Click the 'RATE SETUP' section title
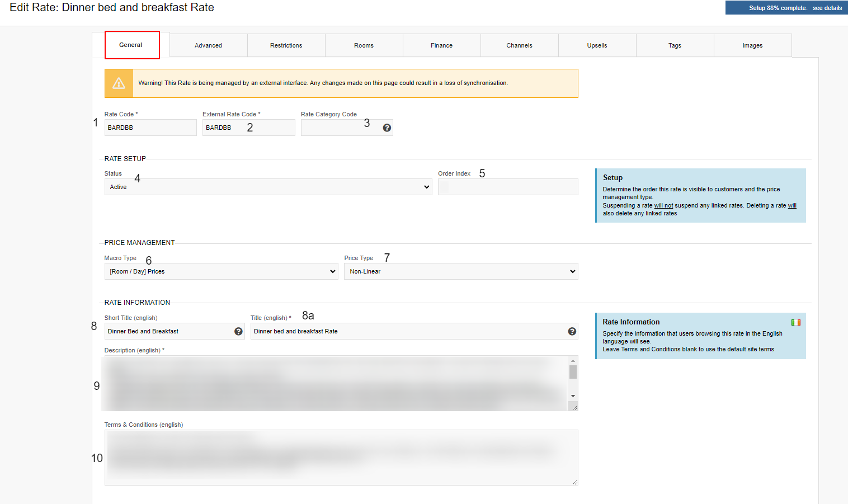 click(125, 159)
